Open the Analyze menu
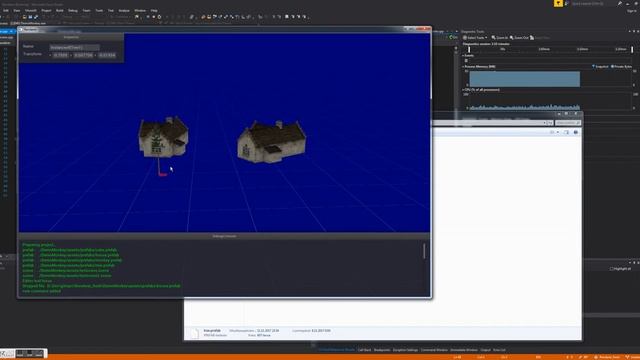 [124, 10]
